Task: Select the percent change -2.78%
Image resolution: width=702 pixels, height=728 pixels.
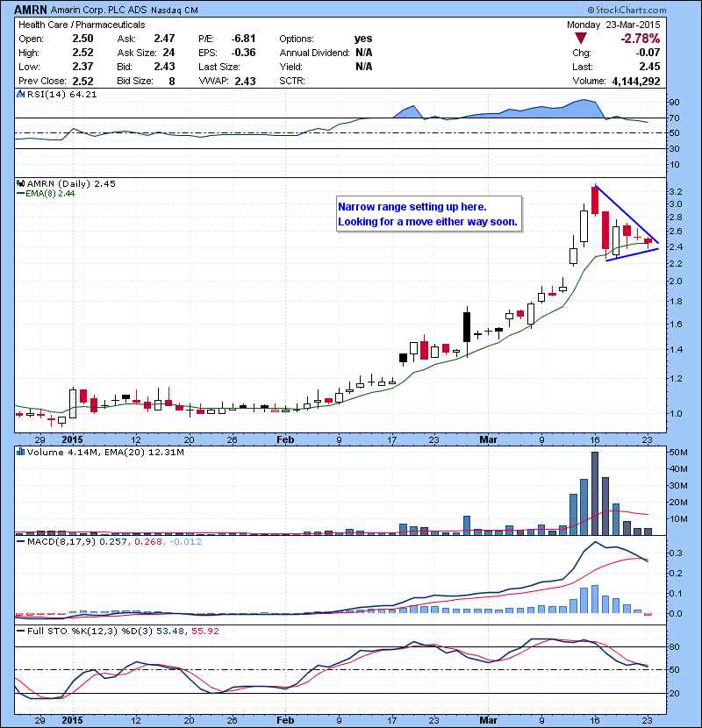Action: (x=641, y=38)
